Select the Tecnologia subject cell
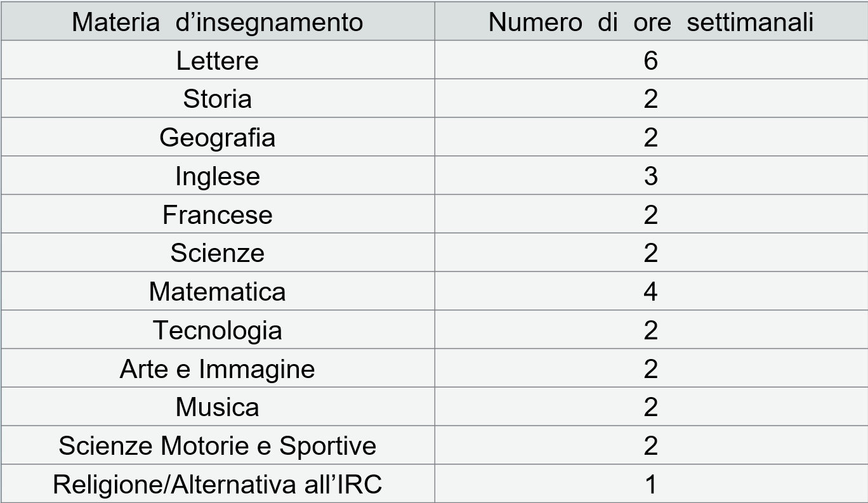The image size is (868, 503). click(x=217, y=330)
